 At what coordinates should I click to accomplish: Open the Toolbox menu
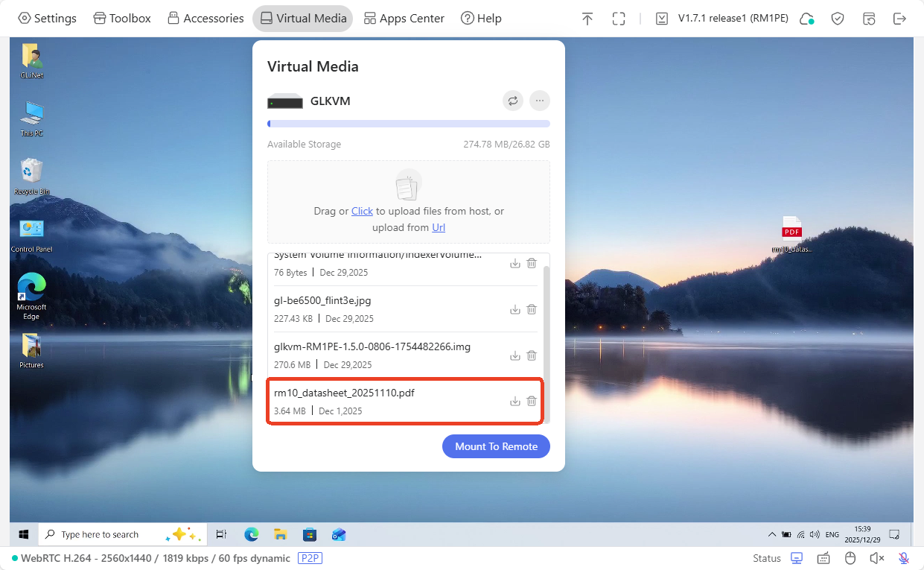pyautogui.click(x=122, y=19)
